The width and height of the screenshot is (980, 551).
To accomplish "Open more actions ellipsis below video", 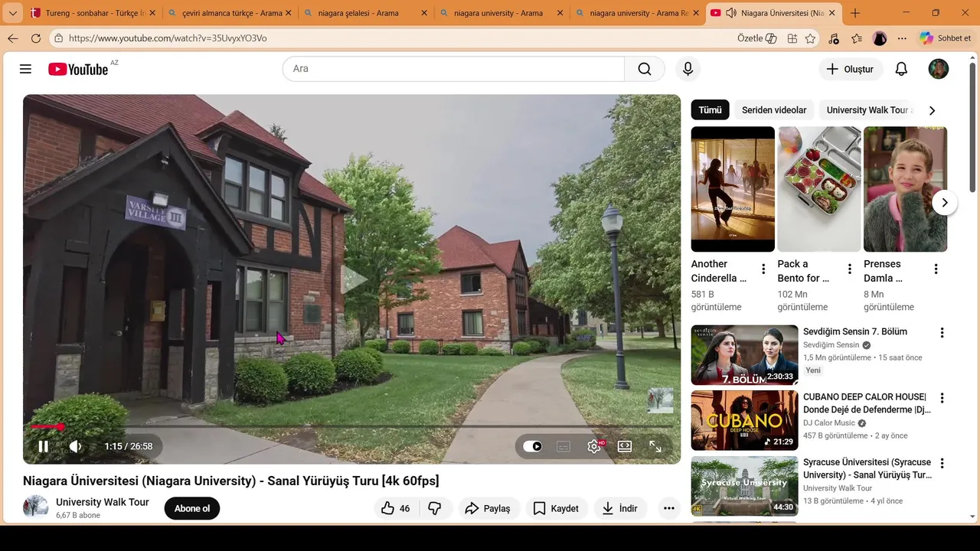I will (669, 508).
